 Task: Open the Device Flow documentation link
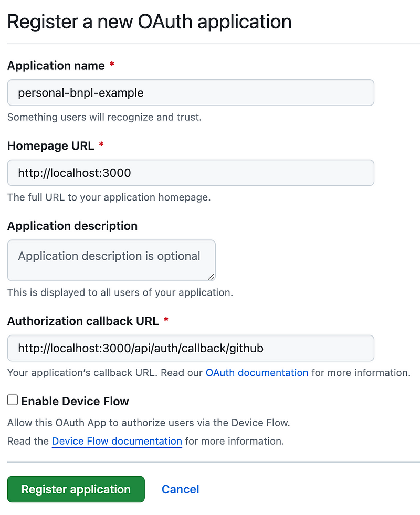(x=117, y=441)
